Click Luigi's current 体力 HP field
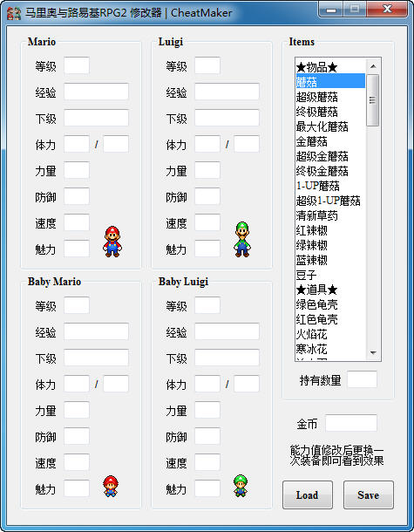This screenshot has height=532, width=414. [x=207, y=144]
